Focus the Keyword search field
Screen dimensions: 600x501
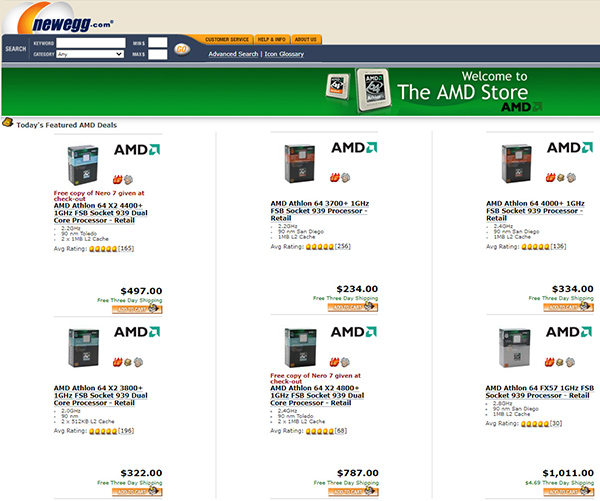pyautogui.click(x=91, y=43)
